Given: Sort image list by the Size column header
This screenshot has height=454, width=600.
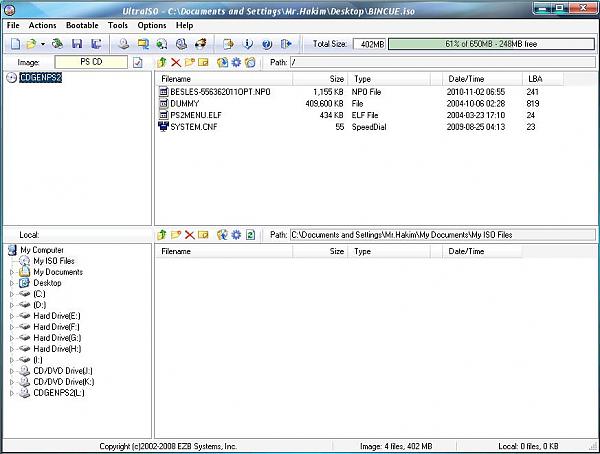Looking at the screenshot, I should coord(320,79).
